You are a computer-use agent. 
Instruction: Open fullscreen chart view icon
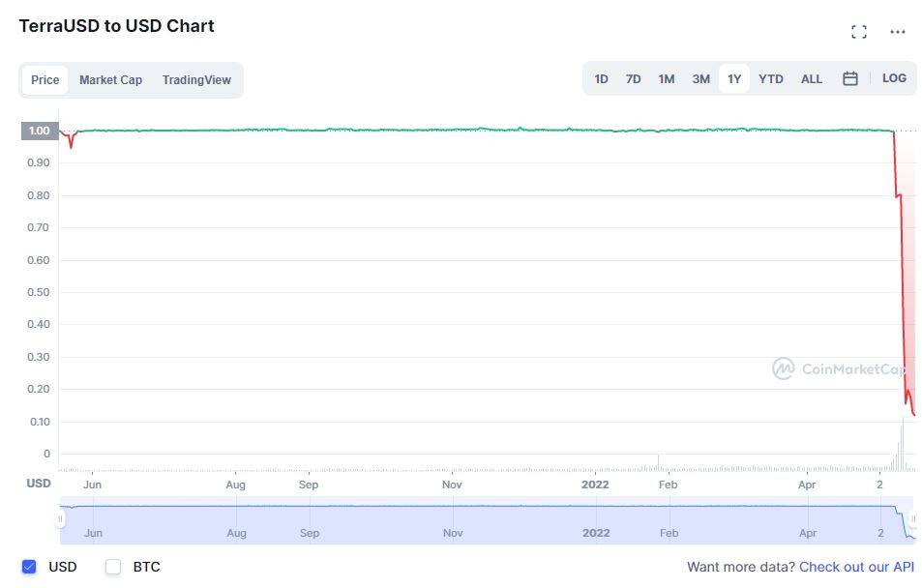[x=858, y=32]
